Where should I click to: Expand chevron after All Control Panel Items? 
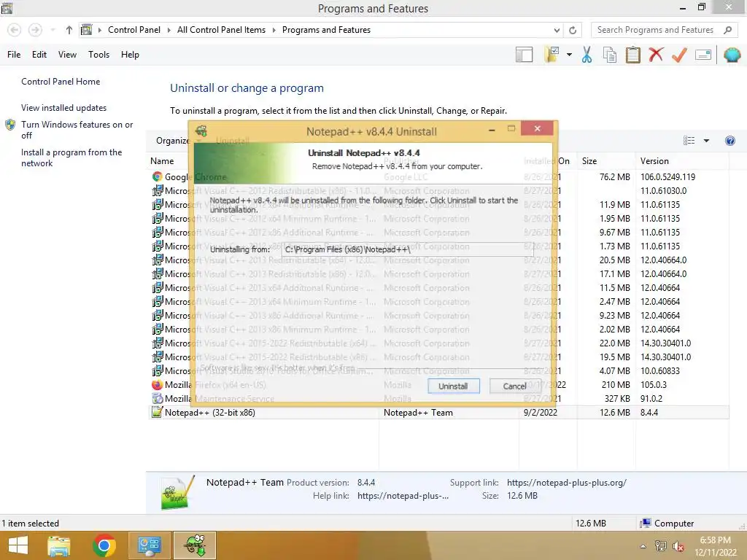tap(274, 30)
